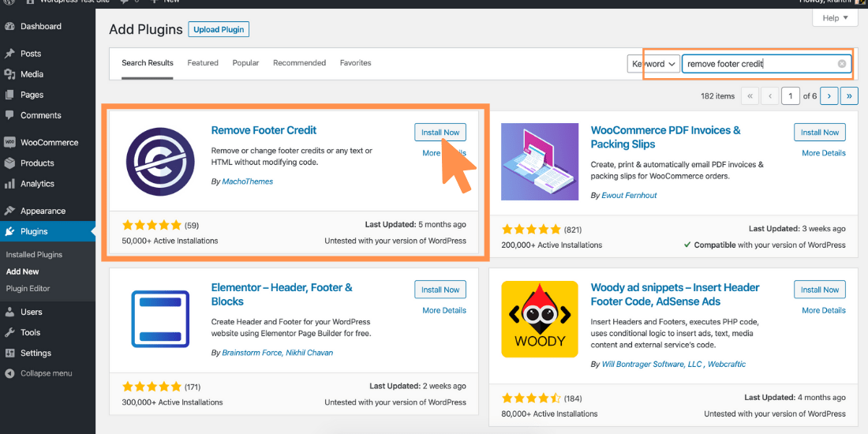Click the Posts pushpin icon

(x=9, y=54)
